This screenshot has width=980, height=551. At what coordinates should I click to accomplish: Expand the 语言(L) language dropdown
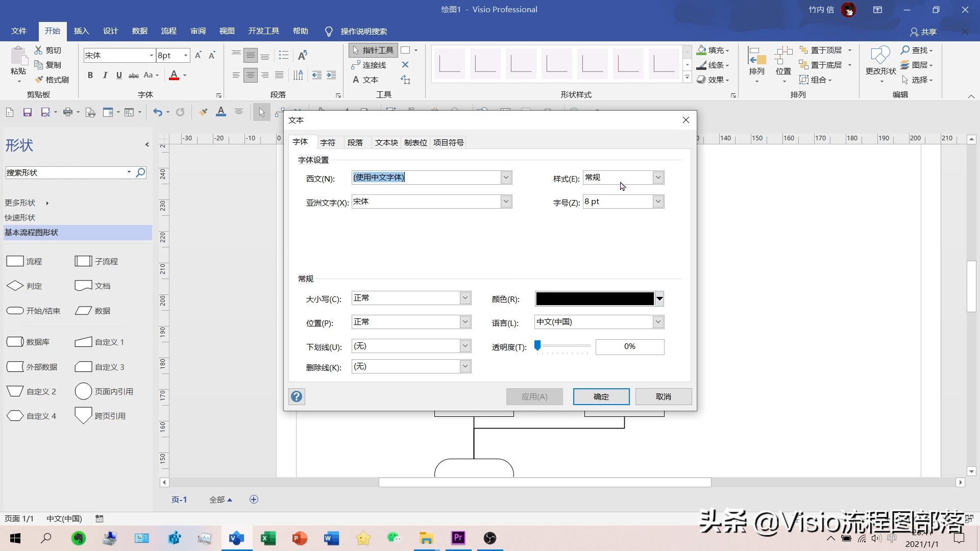[658, 322]
